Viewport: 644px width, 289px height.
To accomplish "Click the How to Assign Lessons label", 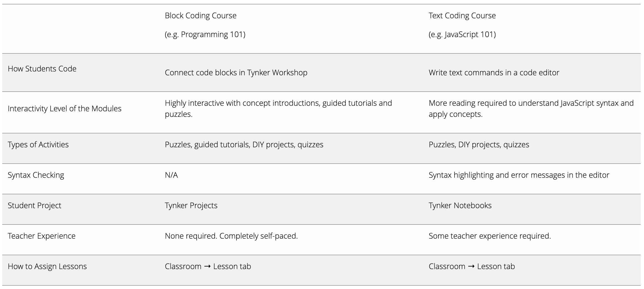I will click(47, 266).
